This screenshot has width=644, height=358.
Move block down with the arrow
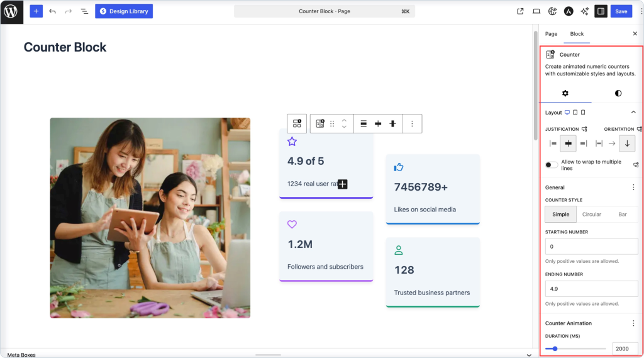point(344,127)
